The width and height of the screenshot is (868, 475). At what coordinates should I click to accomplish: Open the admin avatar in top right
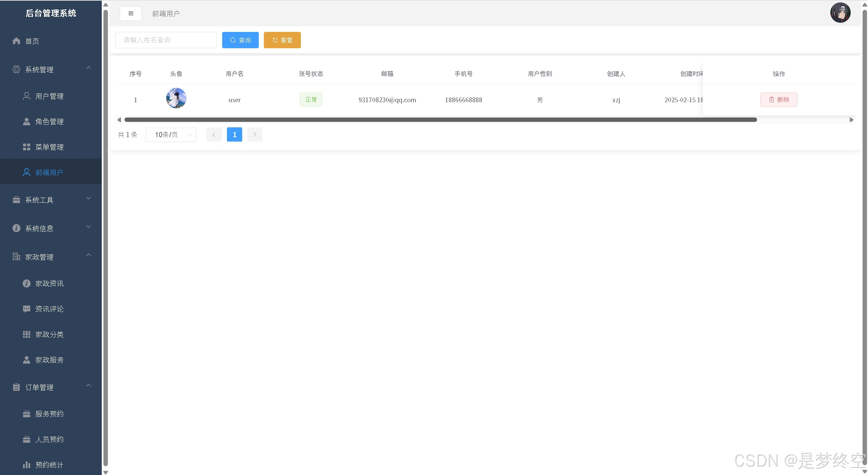pyautogui.click(x=840, y=13)
